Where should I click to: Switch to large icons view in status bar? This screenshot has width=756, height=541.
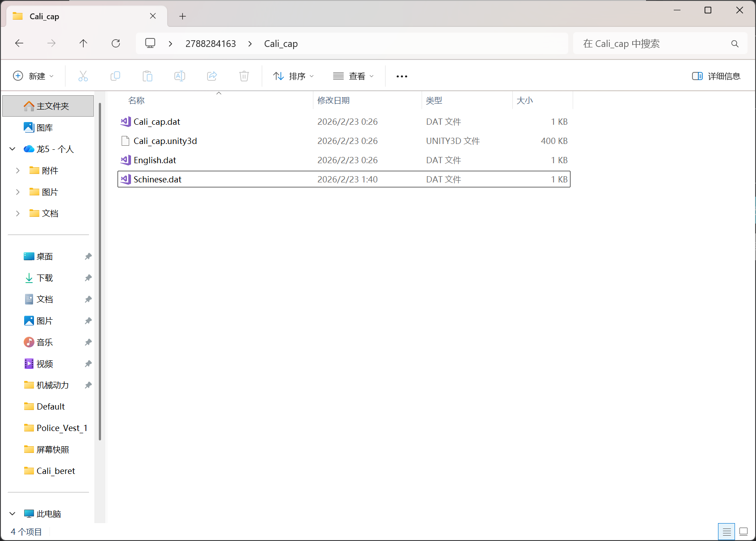point(743,532)
